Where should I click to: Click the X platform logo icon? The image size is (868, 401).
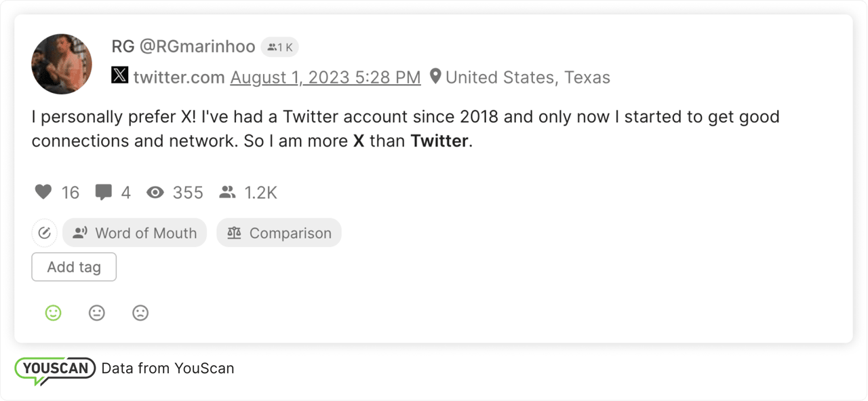pyautogui.click(x=119, y=76)
